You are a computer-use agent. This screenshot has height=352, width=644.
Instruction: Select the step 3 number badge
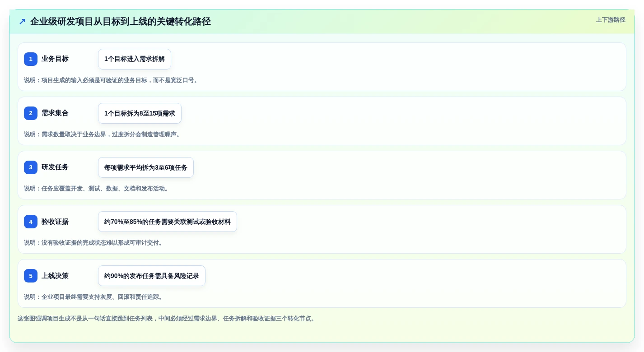(31, 167)
